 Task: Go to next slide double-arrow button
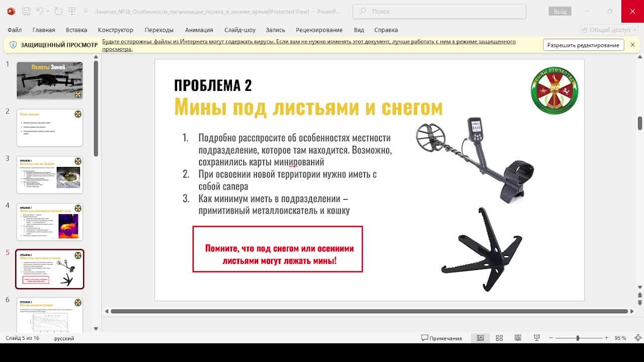640,303
